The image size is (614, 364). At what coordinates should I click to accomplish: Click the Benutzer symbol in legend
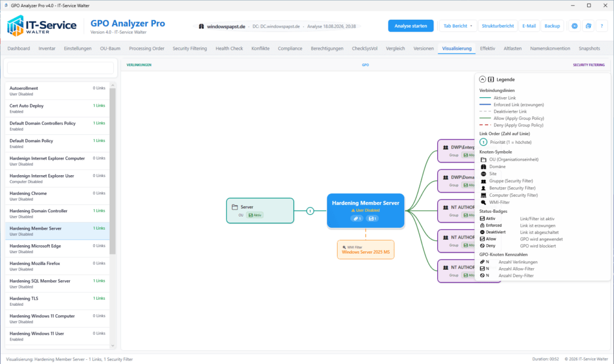click(x=484, y=188)
